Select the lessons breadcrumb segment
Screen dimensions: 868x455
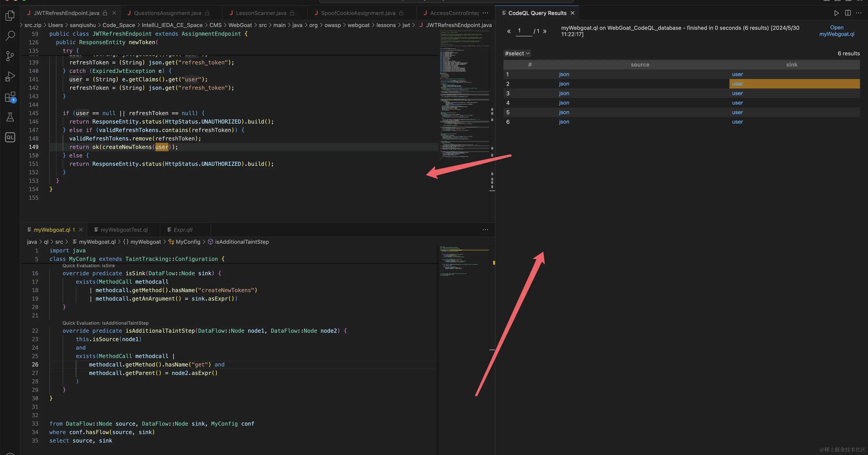pyautogui.click(x=386, y=25)
